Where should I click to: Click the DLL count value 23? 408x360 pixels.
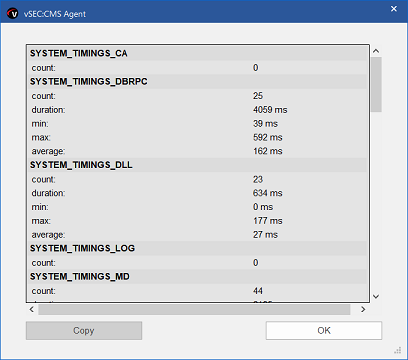(258, 179)
